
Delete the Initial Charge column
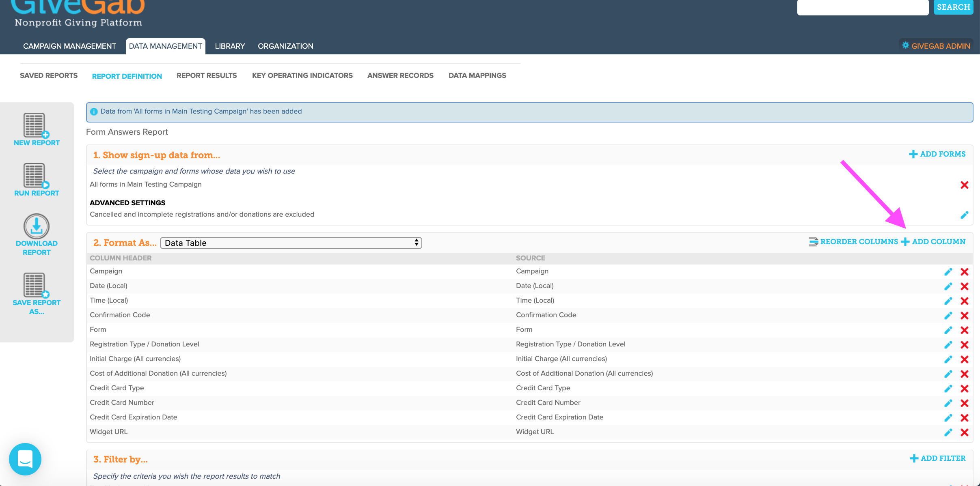click(965, 359)
